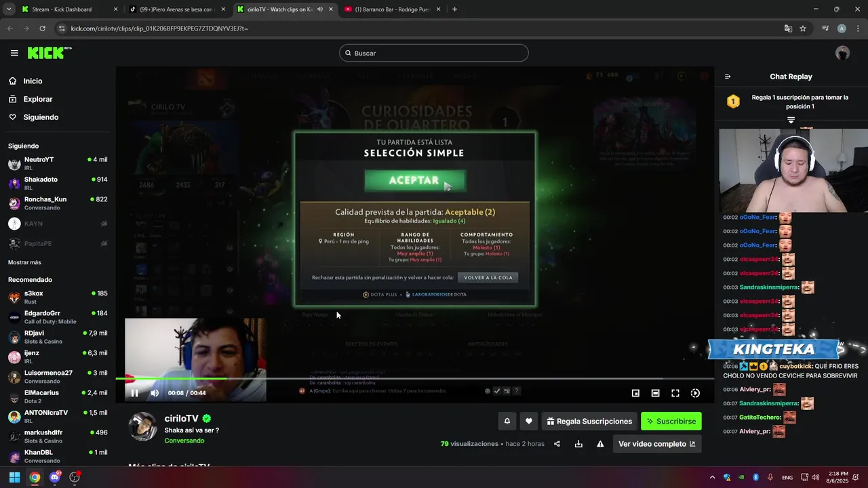This screenshot has height=488, width=868.
Task: Open a new browser tab
Action: tap(454, 9)
